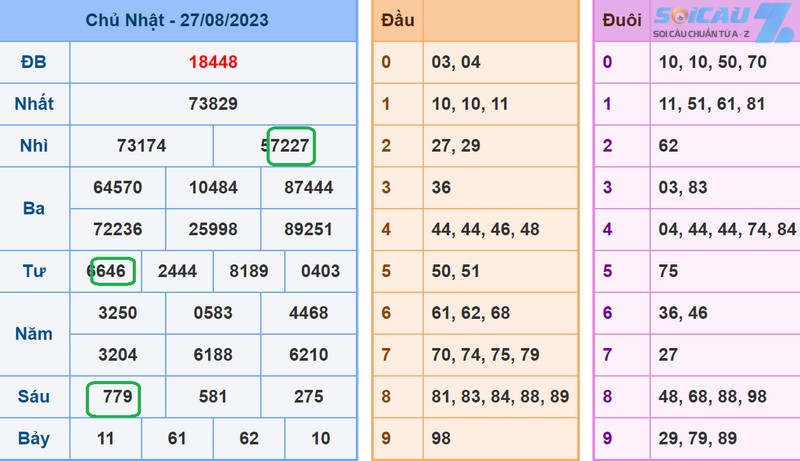The width and height of the screenshot is (800, 461).
Task: Select third prize number 89251
Action: tap(309, 229)
